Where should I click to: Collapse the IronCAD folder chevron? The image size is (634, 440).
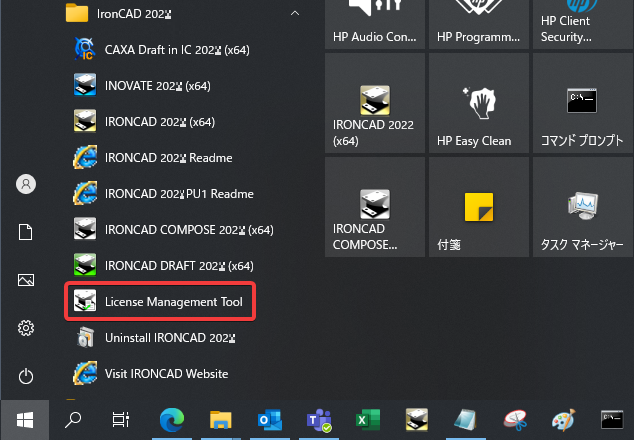pos(295,13)
